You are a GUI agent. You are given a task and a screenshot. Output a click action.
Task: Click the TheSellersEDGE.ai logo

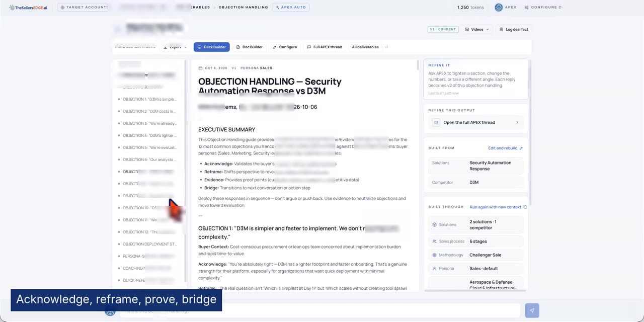click(x=28, y=8)
